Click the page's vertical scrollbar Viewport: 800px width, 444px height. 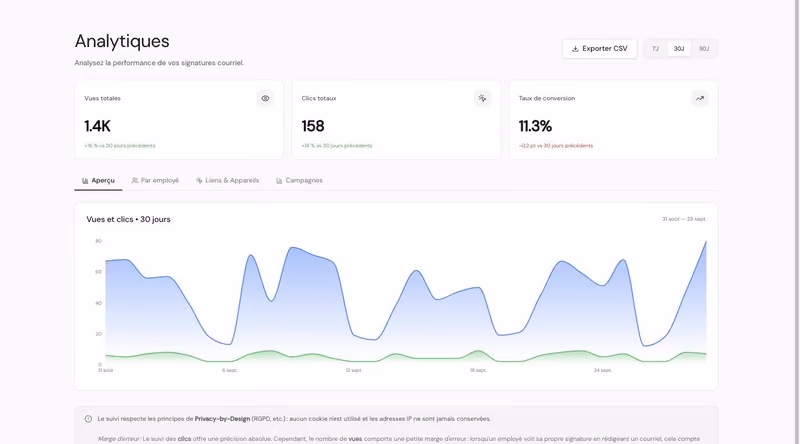(x=796, y=222)
